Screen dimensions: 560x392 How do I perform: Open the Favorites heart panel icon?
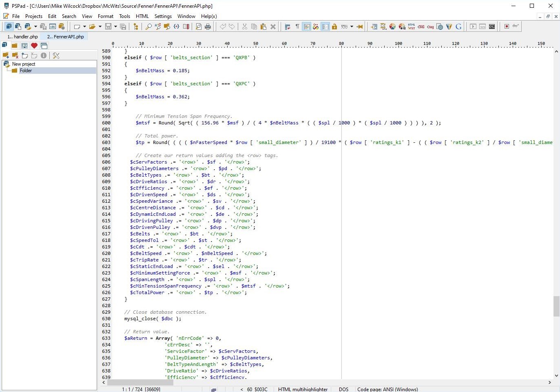(x=34, y=46)
